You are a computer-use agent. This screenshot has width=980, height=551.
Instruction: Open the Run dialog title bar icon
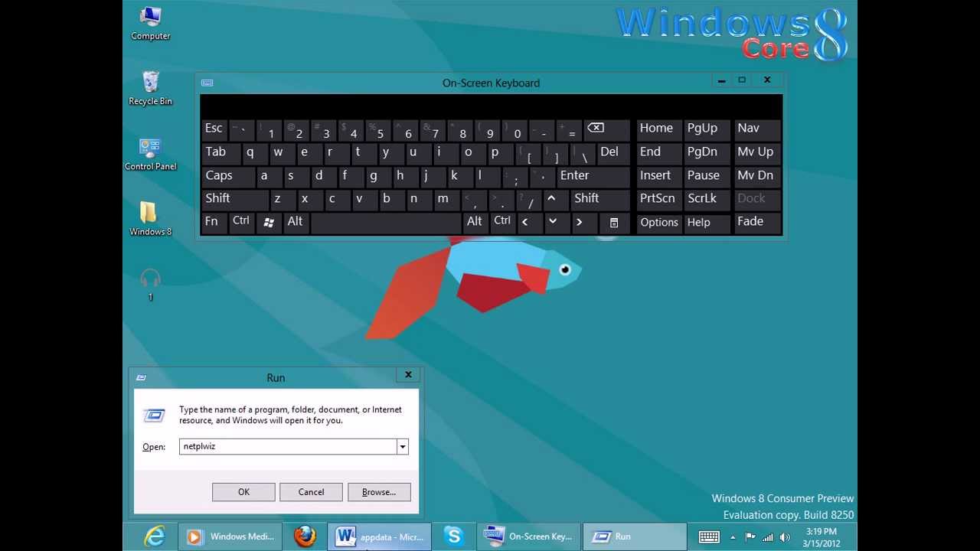[x=141, y=377]
